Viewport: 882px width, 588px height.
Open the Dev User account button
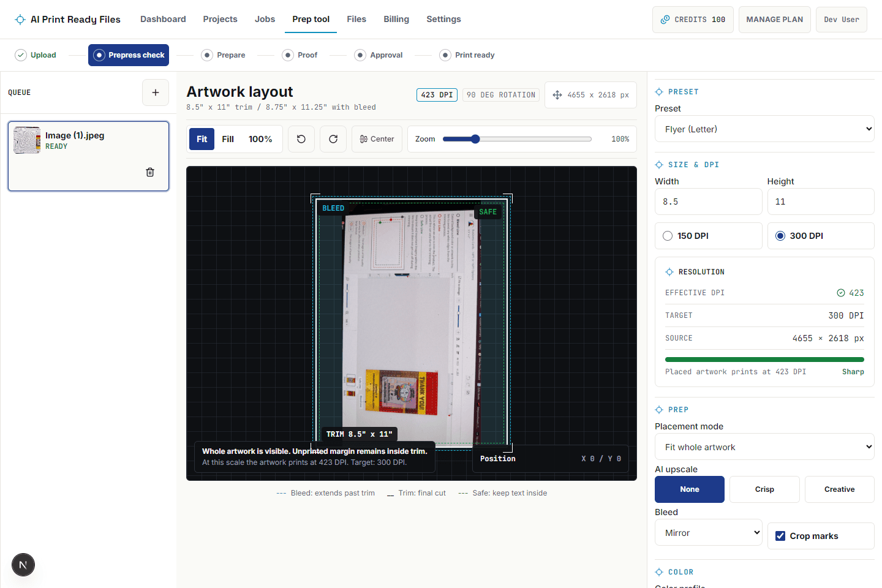click(842, 20)
